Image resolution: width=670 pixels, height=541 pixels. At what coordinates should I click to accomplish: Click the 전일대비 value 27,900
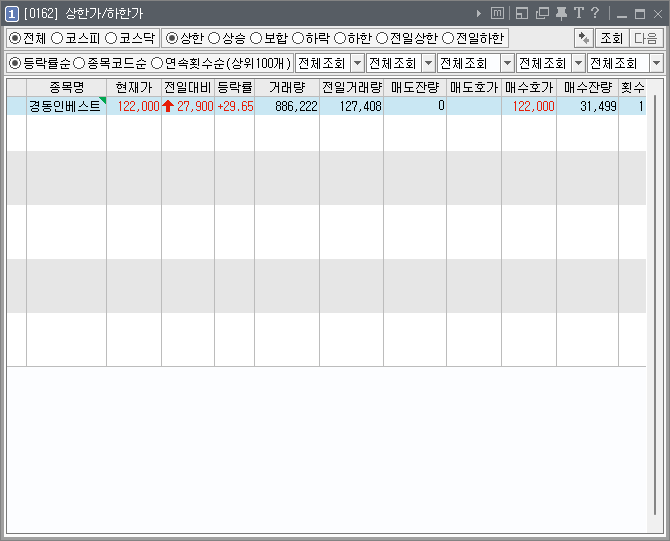pos(195,106)
